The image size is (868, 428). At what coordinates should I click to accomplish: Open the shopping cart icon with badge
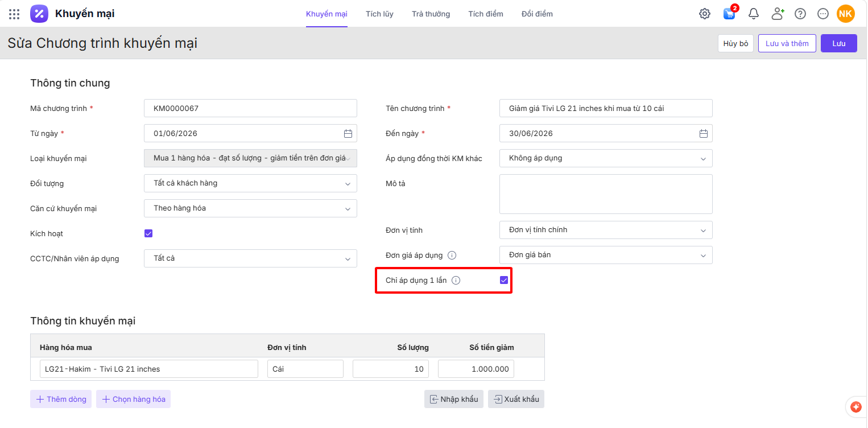point(729,14)
